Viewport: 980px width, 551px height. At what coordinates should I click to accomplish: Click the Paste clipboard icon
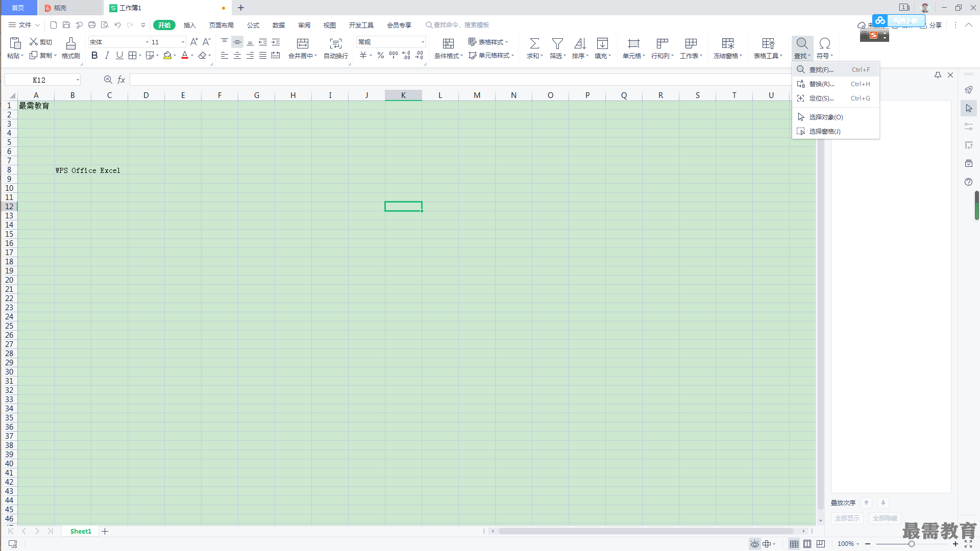pos(15,43)
